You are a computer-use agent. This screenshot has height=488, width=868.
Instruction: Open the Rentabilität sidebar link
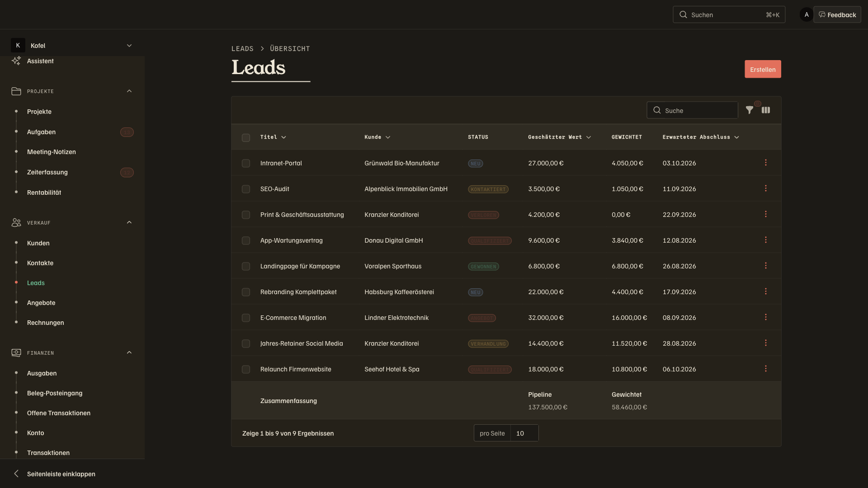click(x=44, y=192)
